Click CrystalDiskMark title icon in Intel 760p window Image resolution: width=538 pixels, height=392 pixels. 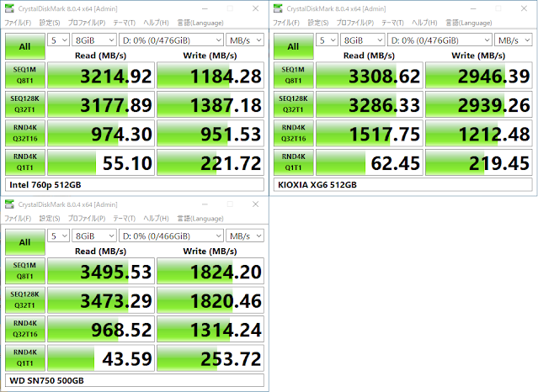click(9, 8)
